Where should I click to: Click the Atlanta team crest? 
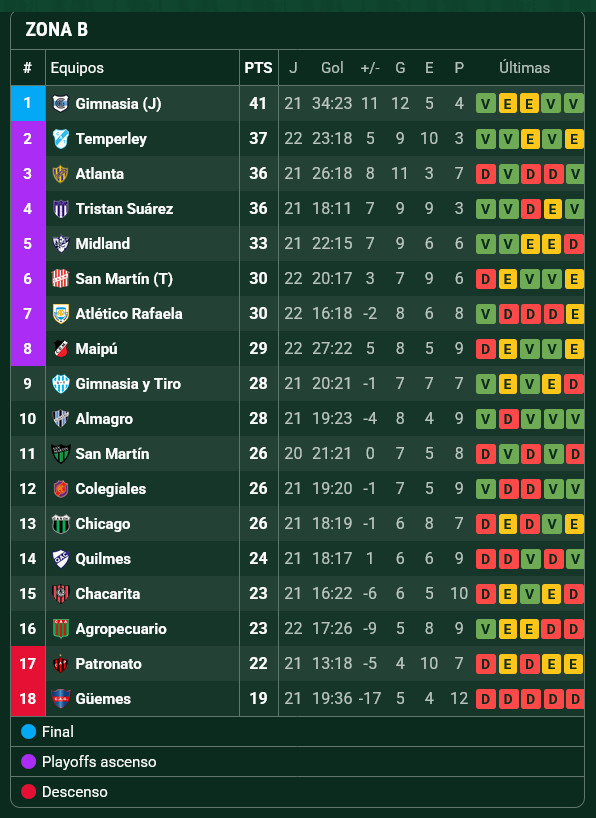coord(61,173)
